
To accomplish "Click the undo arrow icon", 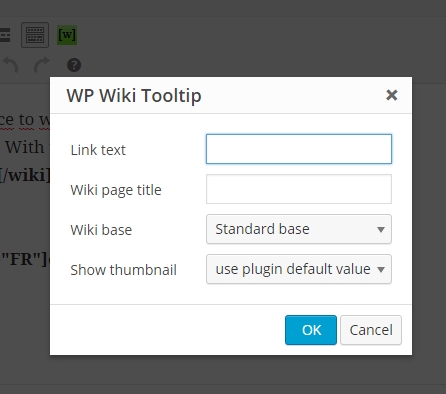I will tap(10, 65).
